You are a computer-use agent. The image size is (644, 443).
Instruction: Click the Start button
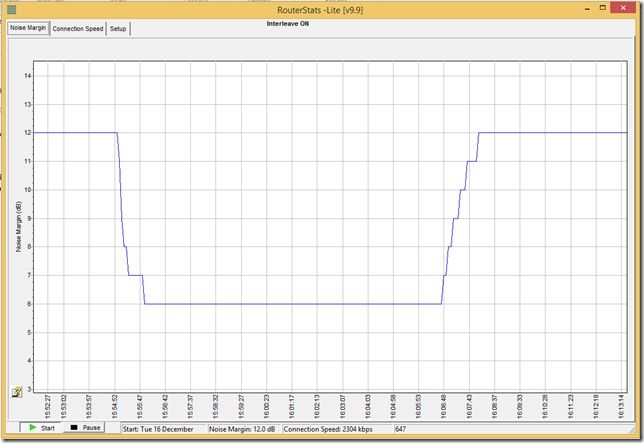tap(41, 428)
